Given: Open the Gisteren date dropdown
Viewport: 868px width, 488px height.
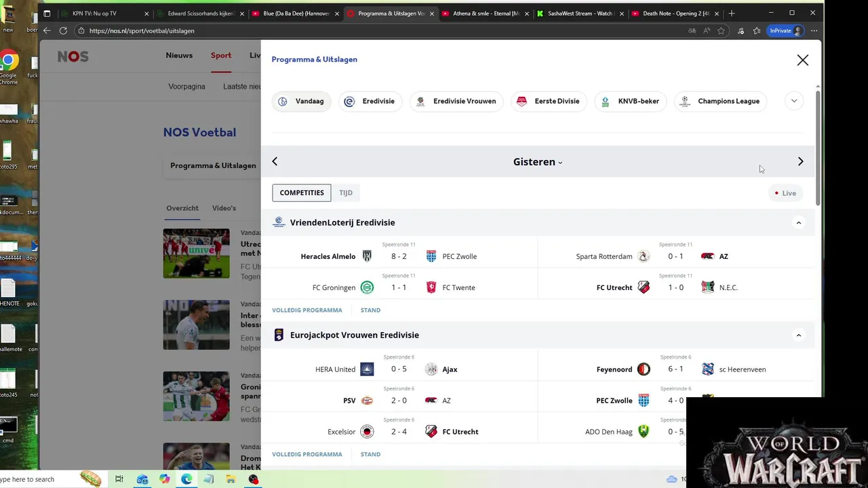Looking at the screenshot, I should tap(538, 162).
